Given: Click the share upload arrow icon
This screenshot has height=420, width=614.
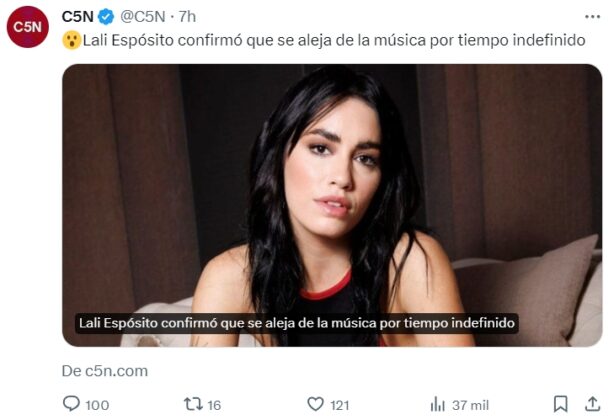Looking at the screenshot, I should 592,404.
